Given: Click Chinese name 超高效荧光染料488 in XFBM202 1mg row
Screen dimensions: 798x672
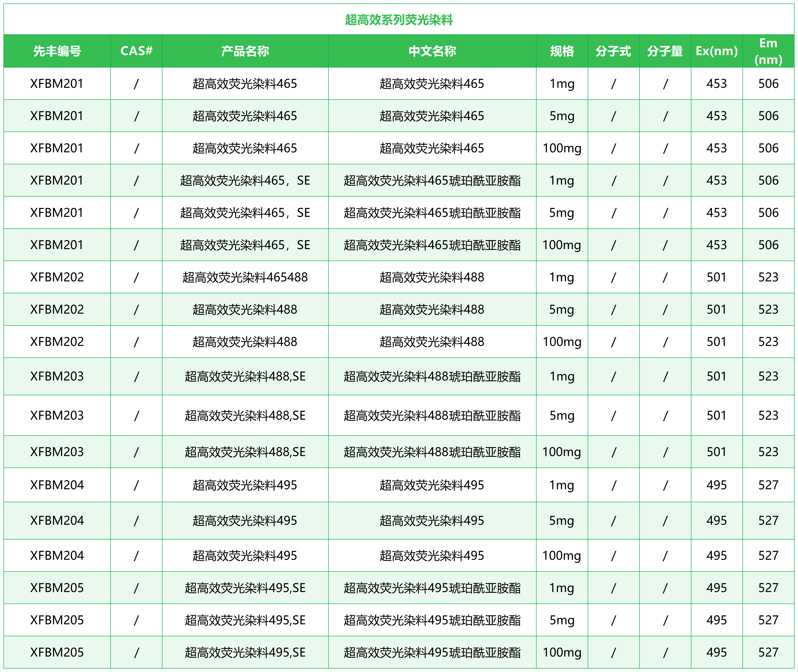Looking at the screenshot, I should (432, 277).
